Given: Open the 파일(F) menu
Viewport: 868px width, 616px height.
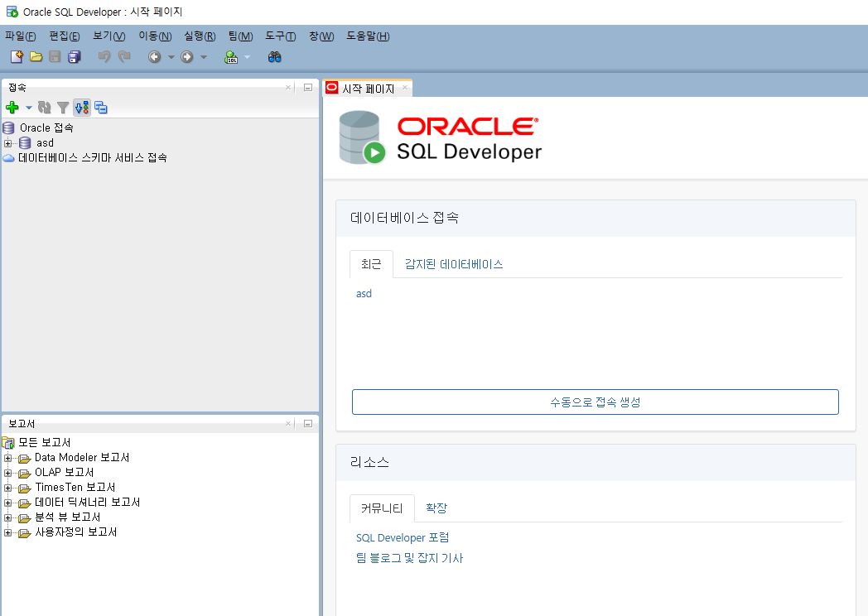Looking at the screenshot, I should point(21,36).
